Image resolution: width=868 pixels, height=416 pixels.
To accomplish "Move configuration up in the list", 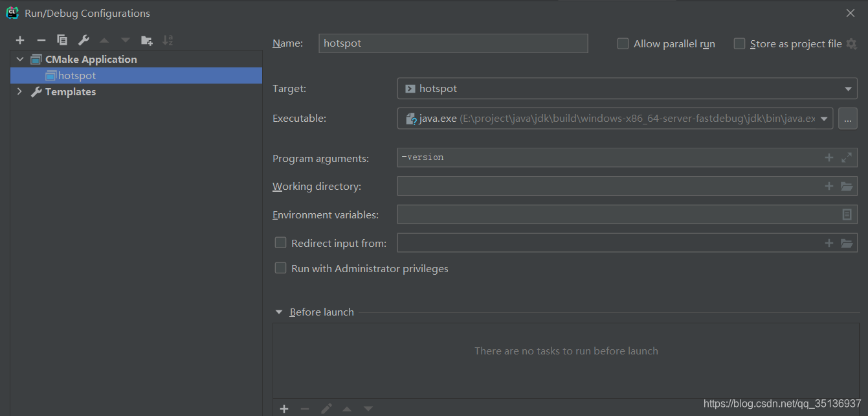I will click(104, 40).
